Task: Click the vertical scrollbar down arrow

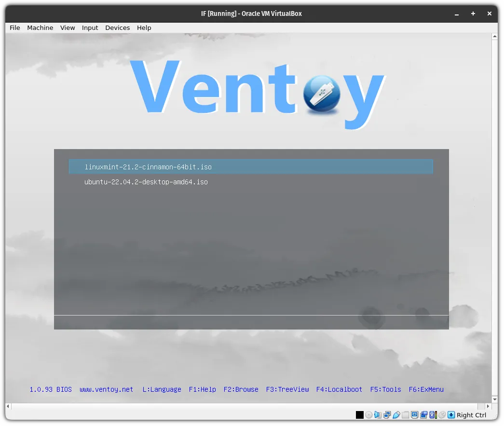Action: point(495,399)
